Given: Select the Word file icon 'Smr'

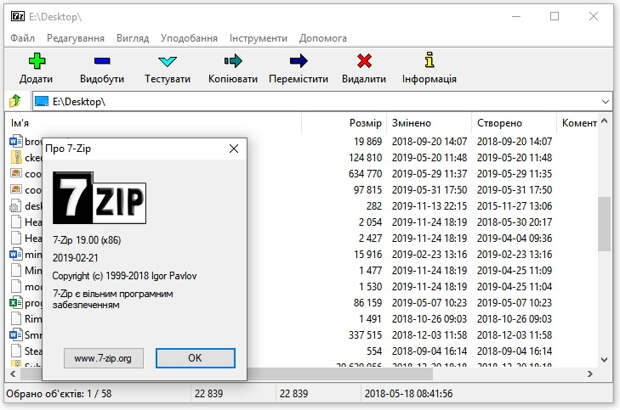Looking at the screenshot, I should pyautogui.click(x=16, y=335).
